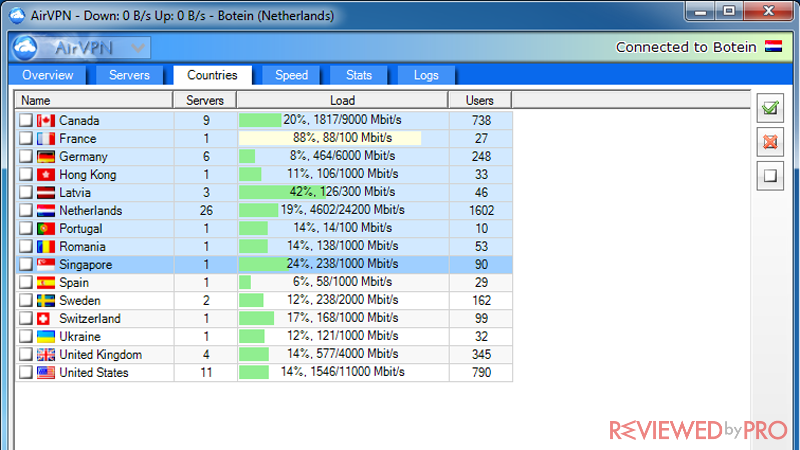Select the United Kingdom country name

(x=101, y=355)
